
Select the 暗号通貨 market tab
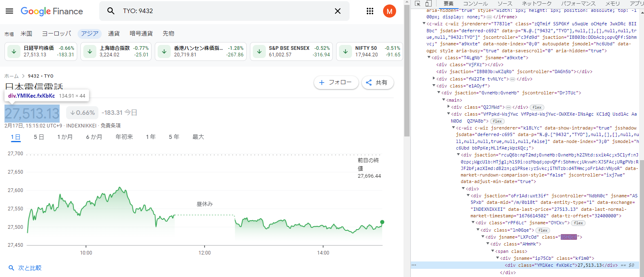141,34
